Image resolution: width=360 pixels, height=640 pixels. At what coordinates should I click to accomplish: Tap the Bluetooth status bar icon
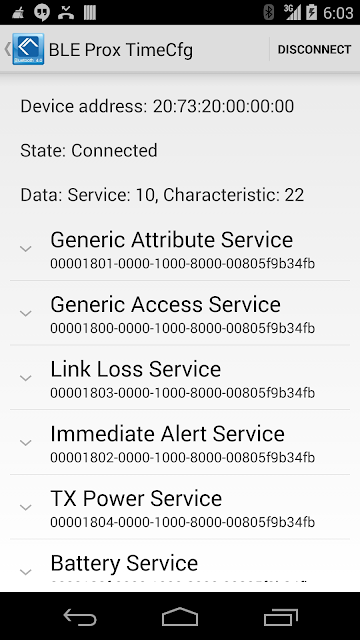[x=269, y=12]
